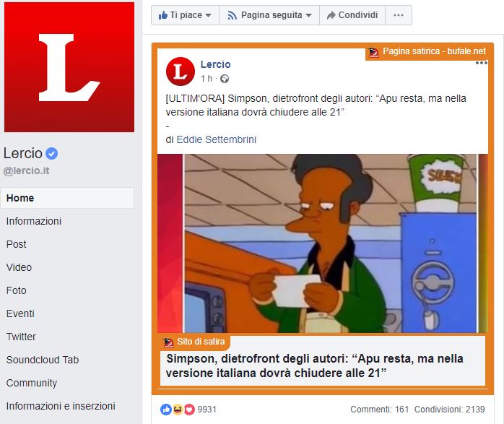Click the Lercio round avatar in post
The image size is (504, 424).
(181, 72)
